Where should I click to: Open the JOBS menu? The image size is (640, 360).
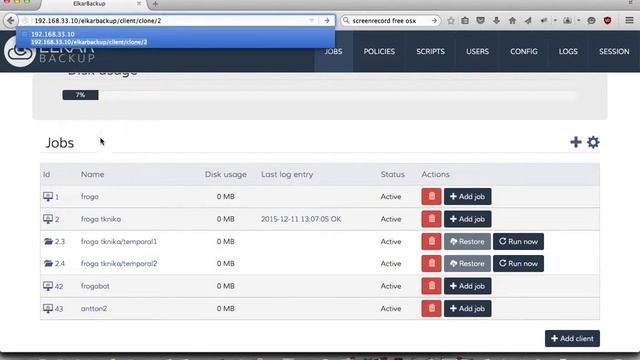(333, 51)
